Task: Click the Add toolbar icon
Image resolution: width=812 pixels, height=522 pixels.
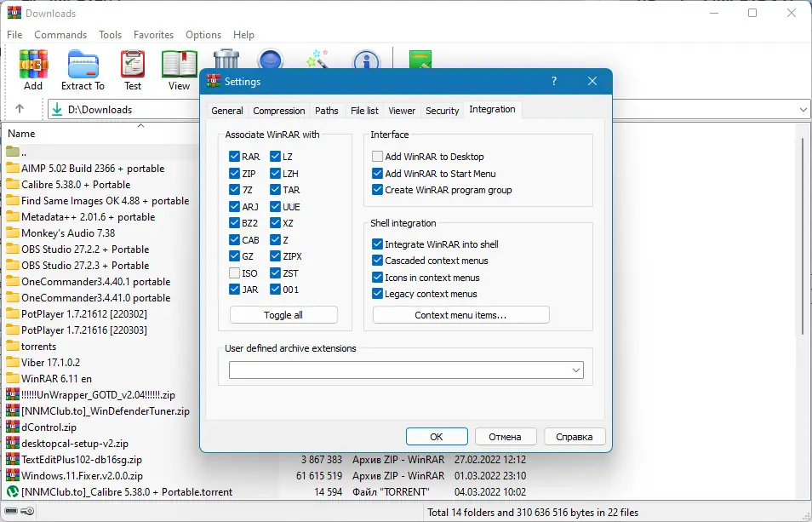Action: [33, 64]
